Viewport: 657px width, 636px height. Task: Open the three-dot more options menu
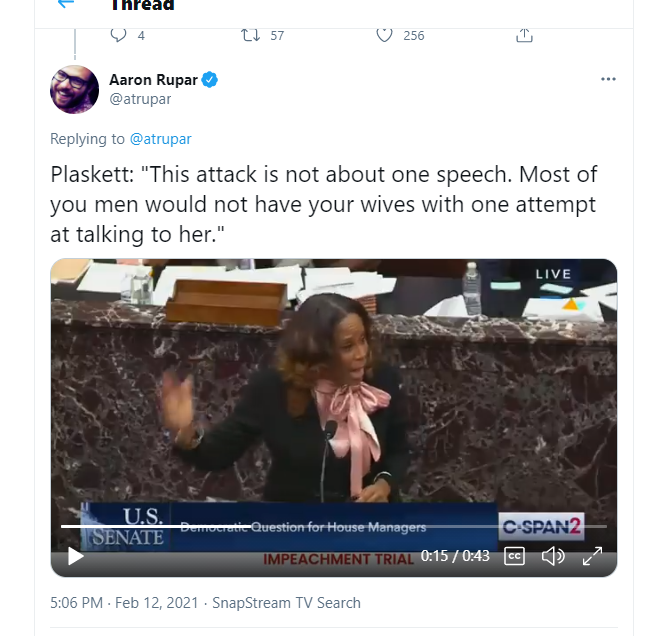coord(608,80)
